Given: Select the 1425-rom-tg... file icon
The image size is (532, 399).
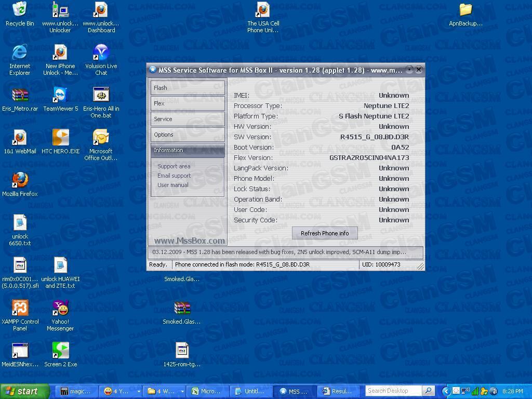Looking at the screenshot, I should [182, 351].
